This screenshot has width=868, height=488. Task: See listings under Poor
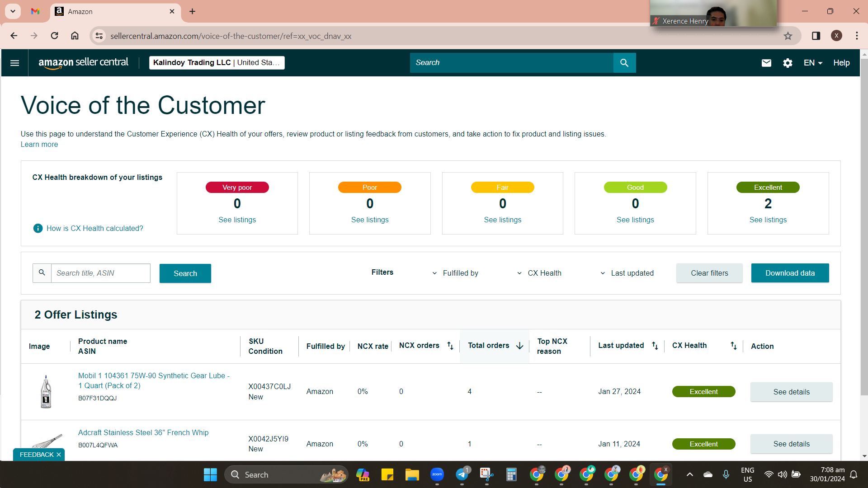point(370,220)
